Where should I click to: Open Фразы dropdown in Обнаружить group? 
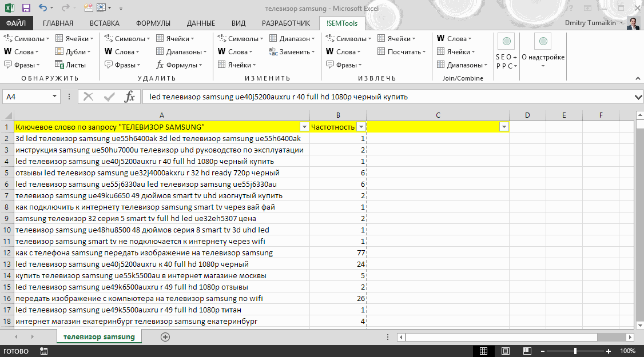coord(22,65)
